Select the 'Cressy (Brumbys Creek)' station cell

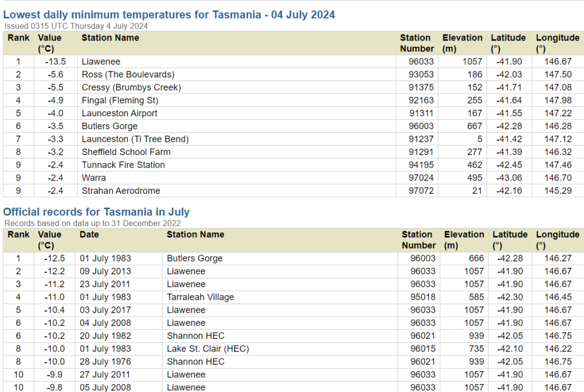tap(131, 88)
